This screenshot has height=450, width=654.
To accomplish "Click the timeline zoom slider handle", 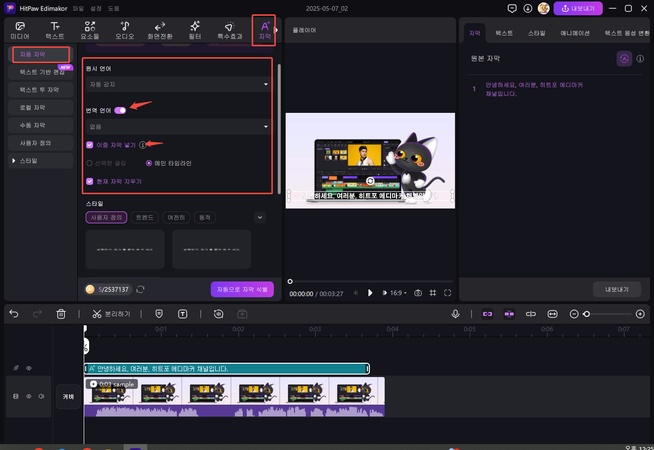I will point(587,314).
